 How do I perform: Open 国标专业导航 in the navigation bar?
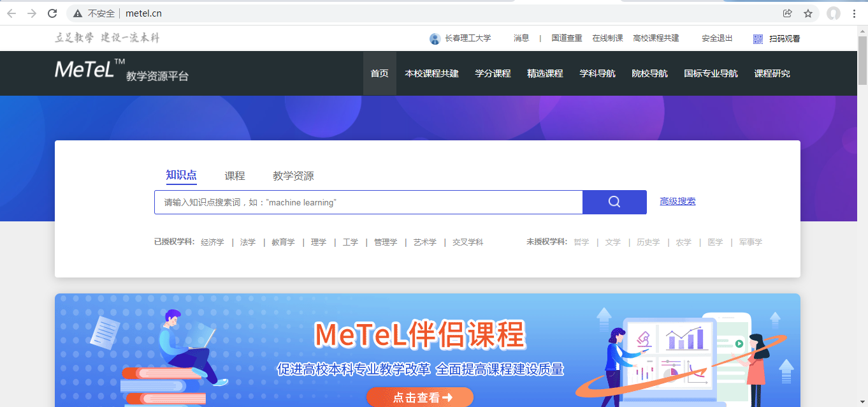click(711, 73)
